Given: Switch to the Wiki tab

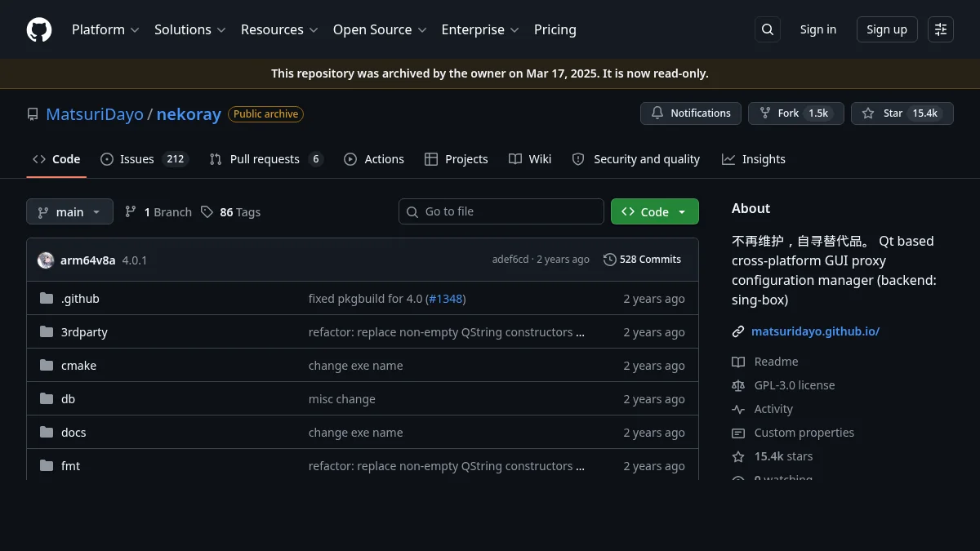Looking at the screenshot, I should (x=530, y=159).
